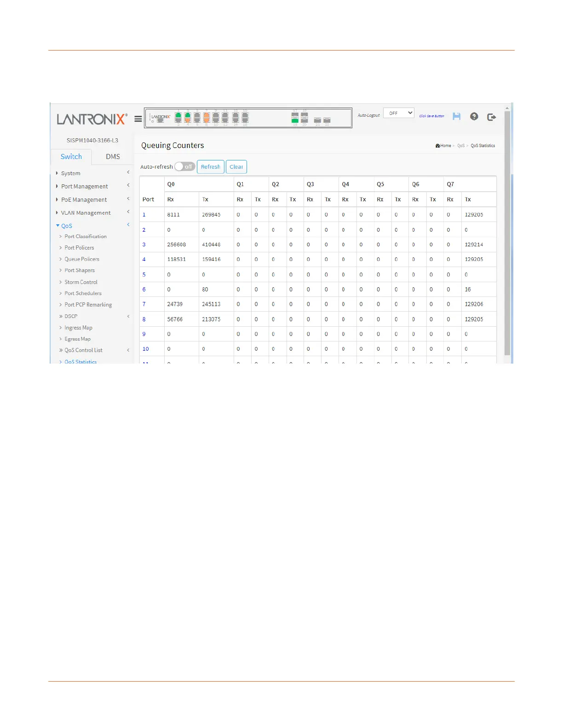
Task: Open the Auto-Logout dropdown
Action: pyautogui.click(x=399, y=113)
